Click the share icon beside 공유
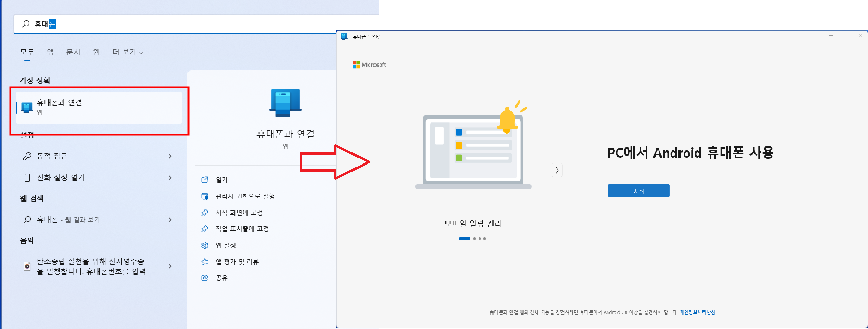This screenshot has height=329, width=868. tap(205, 278)
